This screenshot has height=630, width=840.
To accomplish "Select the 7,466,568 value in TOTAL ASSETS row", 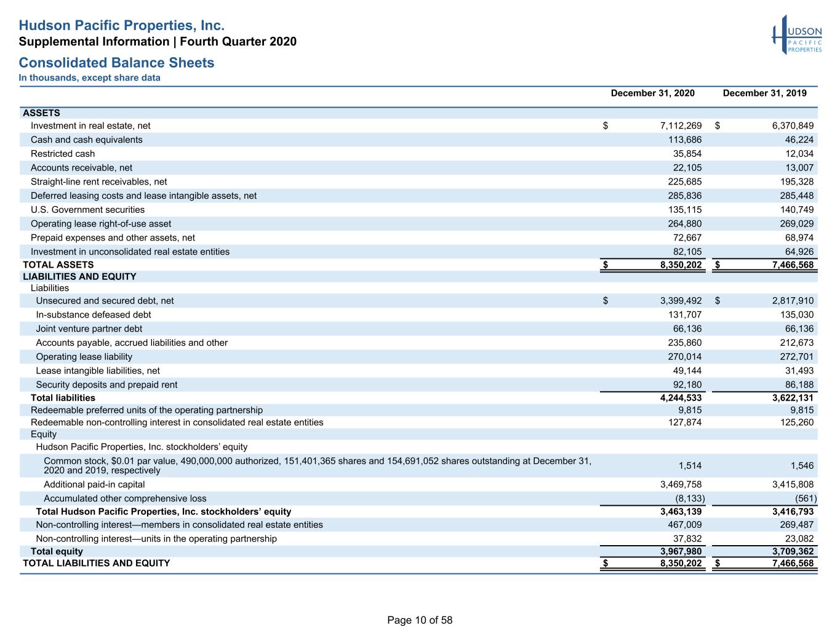I will point(793,265).
